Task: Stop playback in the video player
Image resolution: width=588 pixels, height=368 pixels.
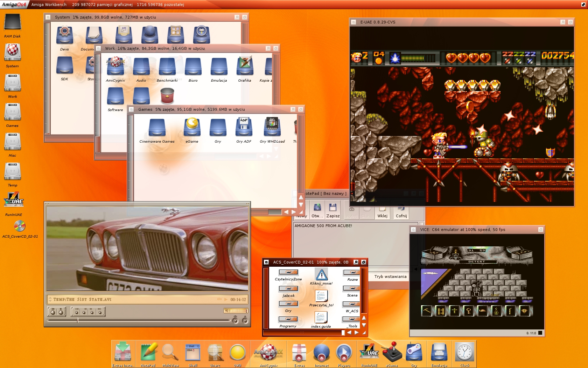Action: [61, 312]
